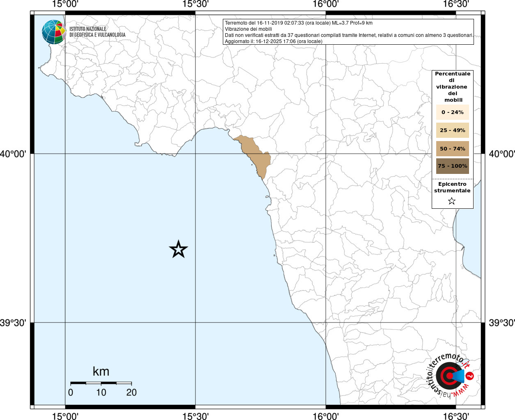This screenshot has height=420, width=515.
Task: Click the bottom 16°00' longitude label
Action: (x=326, y=416)
